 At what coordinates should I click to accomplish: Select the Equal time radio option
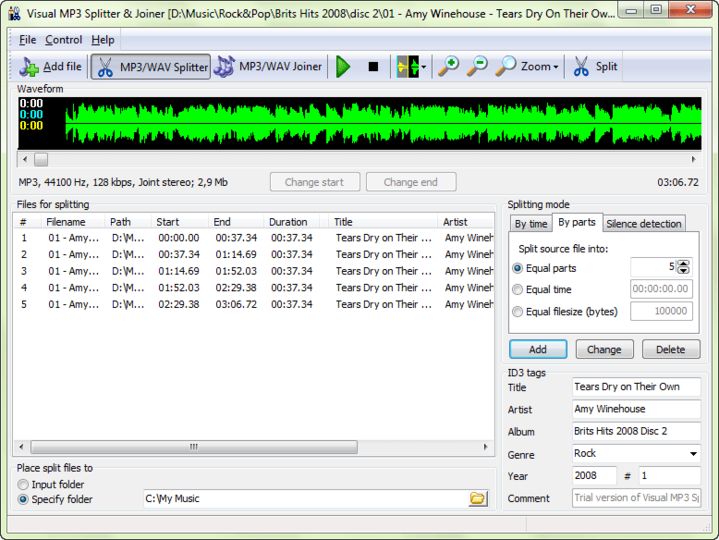tap(517, 290)
